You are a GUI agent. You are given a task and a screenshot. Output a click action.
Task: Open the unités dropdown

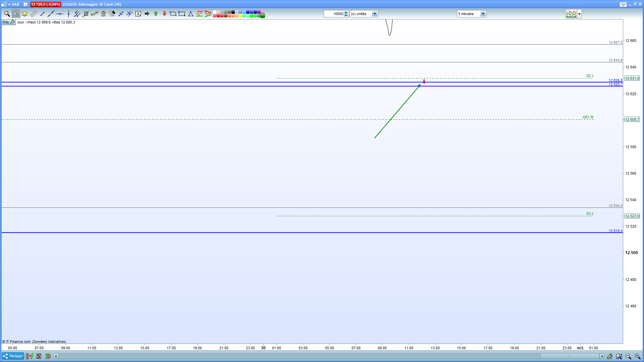pyautogui.click(x=375, y=14)
